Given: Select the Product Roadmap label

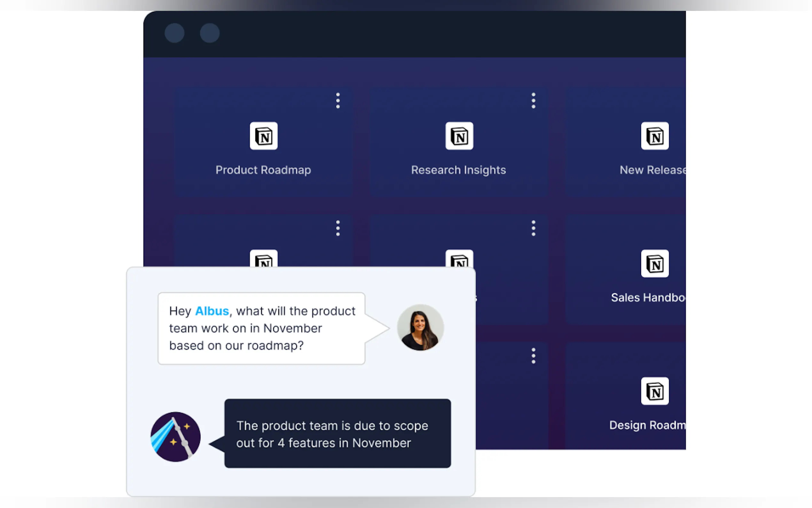Looking at the screenshot, I should pos(263,170).
